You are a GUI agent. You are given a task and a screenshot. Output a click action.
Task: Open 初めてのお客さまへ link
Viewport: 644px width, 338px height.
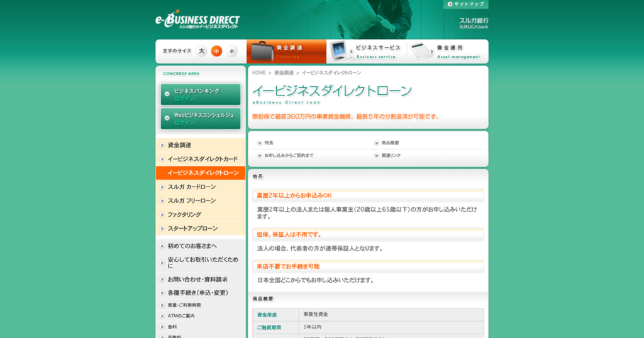(201, 246)
